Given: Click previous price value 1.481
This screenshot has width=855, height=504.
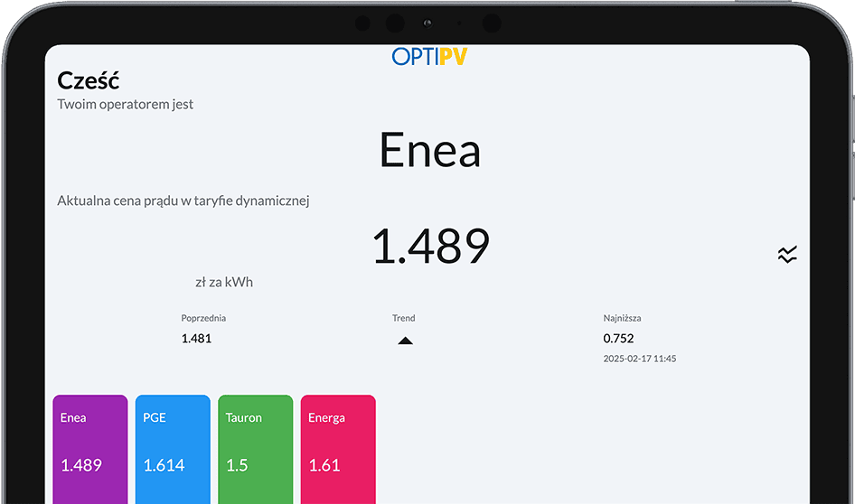Looking at the screenshot, I should [196, 339].
